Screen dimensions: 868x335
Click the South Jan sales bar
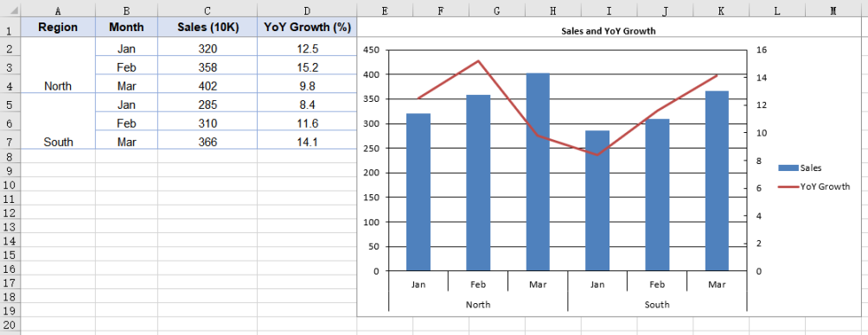597,200
